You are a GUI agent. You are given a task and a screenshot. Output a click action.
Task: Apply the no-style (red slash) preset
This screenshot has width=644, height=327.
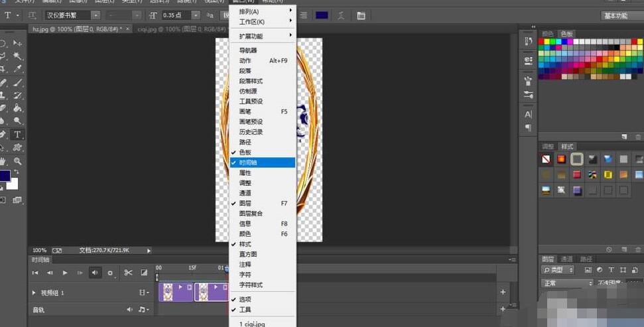(x=546, y=159)
